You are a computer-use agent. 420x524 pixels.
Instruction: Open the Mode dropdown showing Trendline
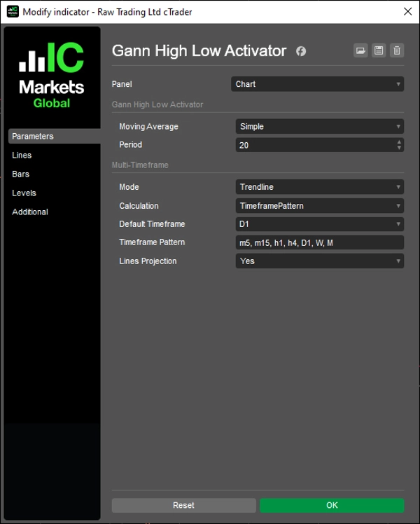(319, 187)
